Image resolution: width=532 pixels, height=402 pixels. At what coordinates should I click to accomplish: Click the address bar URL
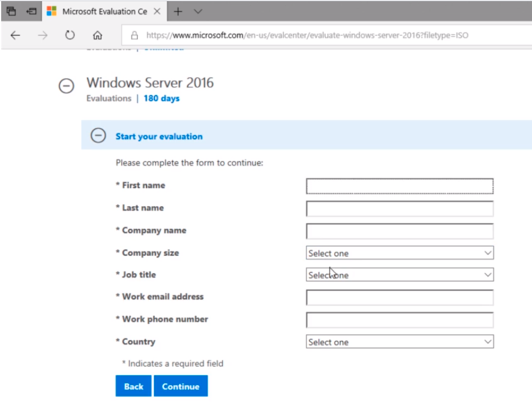(x=307, y=36)
